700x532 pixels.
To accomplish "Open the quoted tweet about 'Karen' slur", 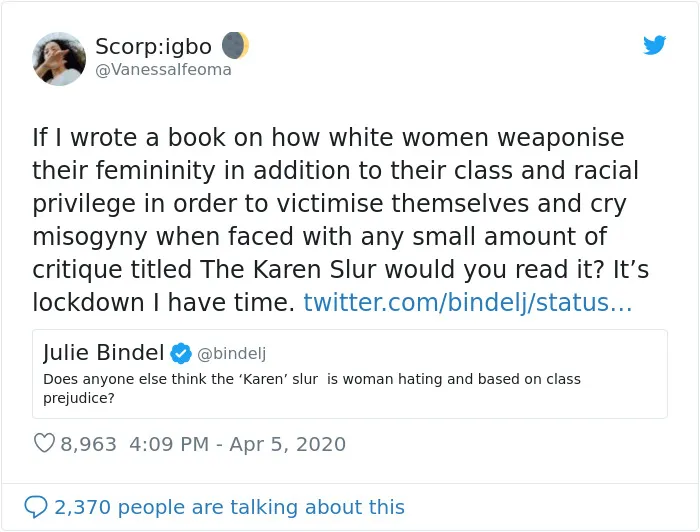I will tap(350, 374).
